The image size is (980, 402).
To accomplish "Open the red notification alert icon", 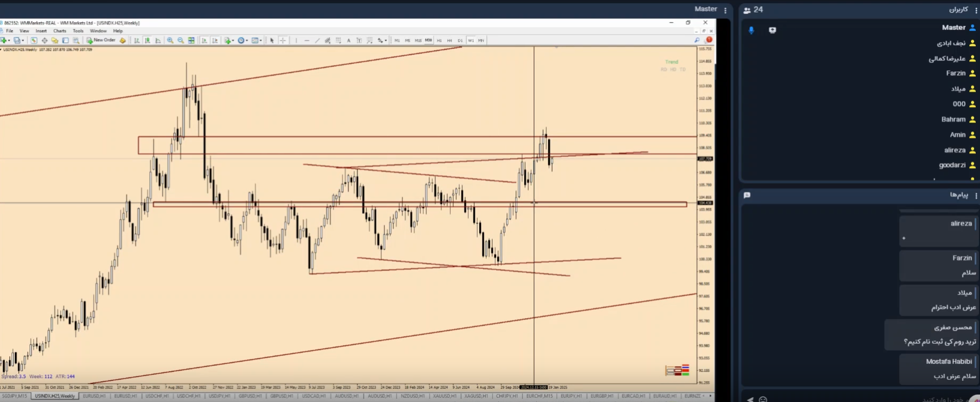I will [709, 40].
